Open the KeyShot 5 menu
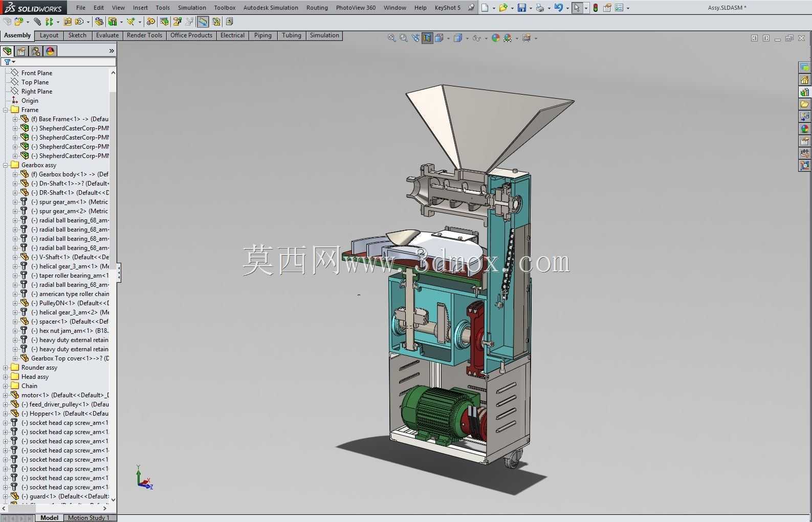The height and width of the screenshot is (522, 812). click(447, 8)
